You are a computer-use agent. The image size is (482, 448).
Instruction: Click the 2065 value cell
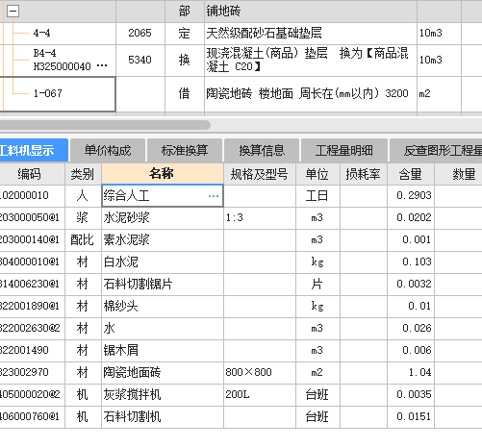pyautogui.click(x=140, y=34)
